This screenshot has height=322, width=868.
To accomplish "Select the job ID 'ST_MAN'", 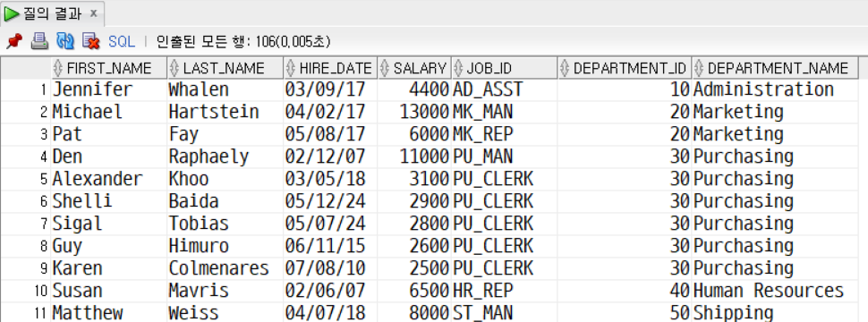I will (x=505, y=312).
